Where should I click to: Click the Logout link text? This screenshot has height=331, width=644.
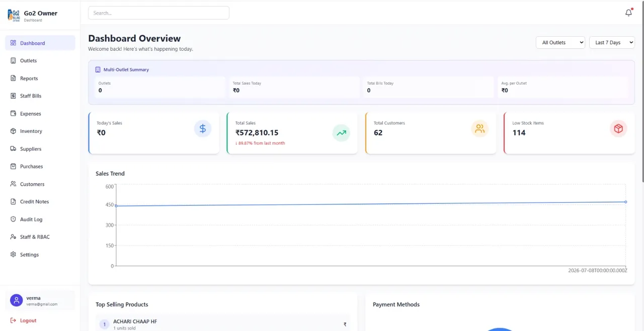28,320
